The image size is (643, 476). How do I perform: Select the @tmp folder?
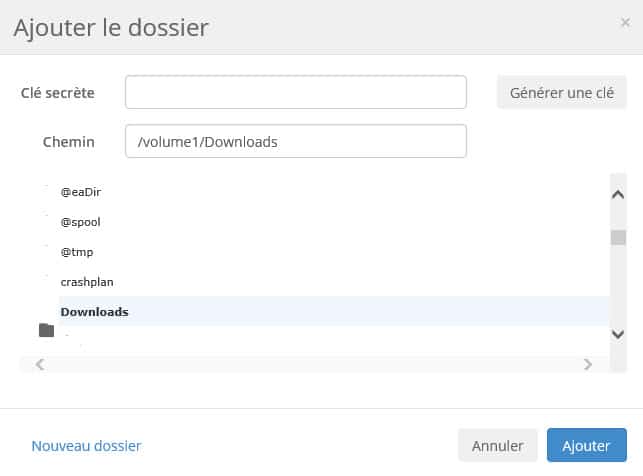(x=77, y=252)
